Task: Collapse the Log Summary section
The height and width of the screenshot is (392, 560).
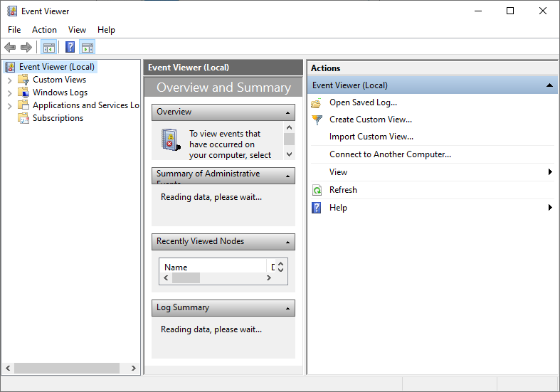Action: (x=288, y=309)
